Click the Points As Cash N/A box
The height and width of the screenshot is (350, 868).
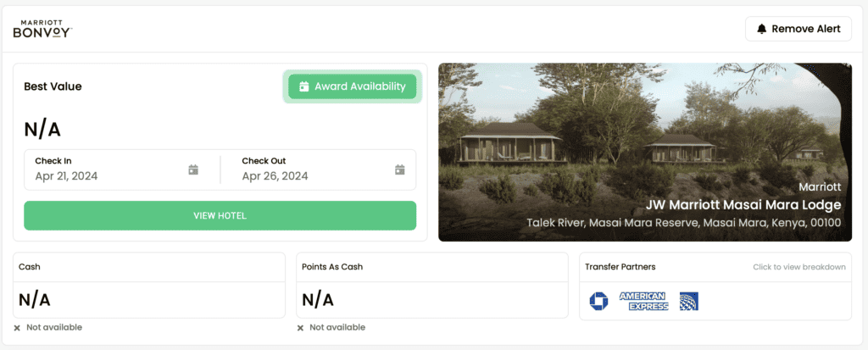click(x=432, y=299)
